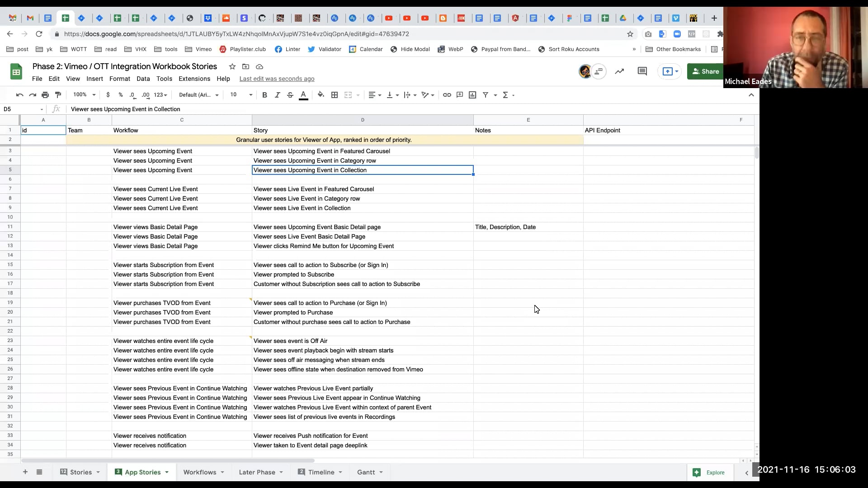The image size is (868, 488).
Task: Open the Borders tool
Action: click(x=335, y=95)
